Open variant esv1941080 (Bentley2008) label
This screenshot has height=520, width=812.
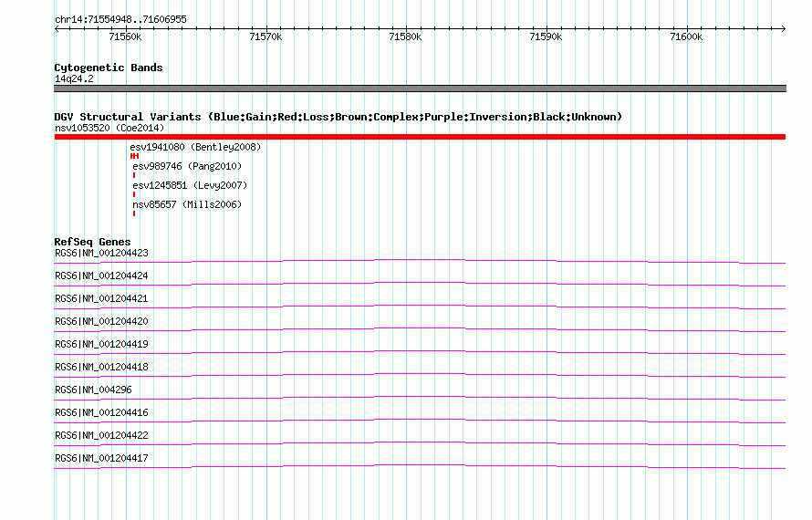pyautogui.click(x=195, y=147)
